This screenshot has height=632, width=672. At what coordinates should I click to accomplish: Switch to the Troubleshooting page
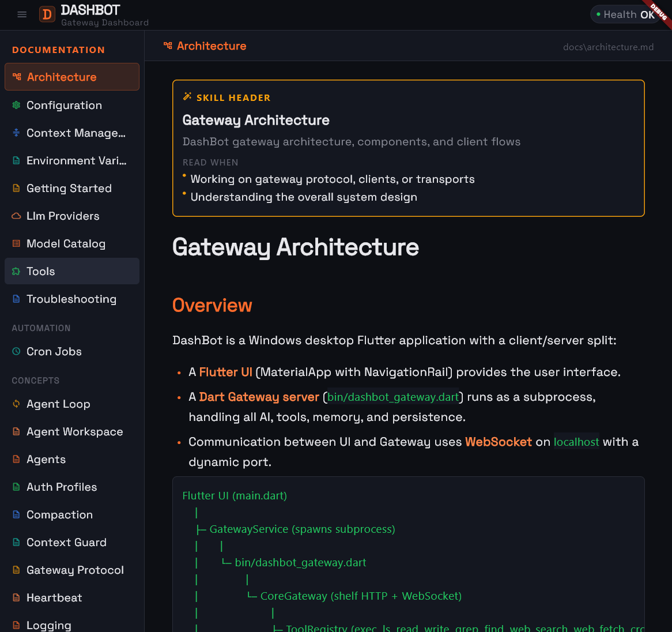71,299
